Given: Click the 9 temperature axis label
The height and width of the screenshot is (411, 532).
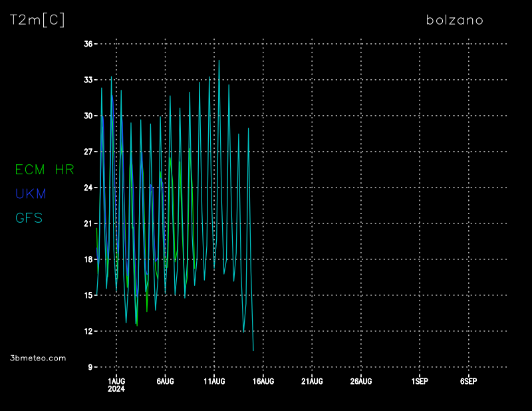Looking at the screenshot, I should point(91,367).
